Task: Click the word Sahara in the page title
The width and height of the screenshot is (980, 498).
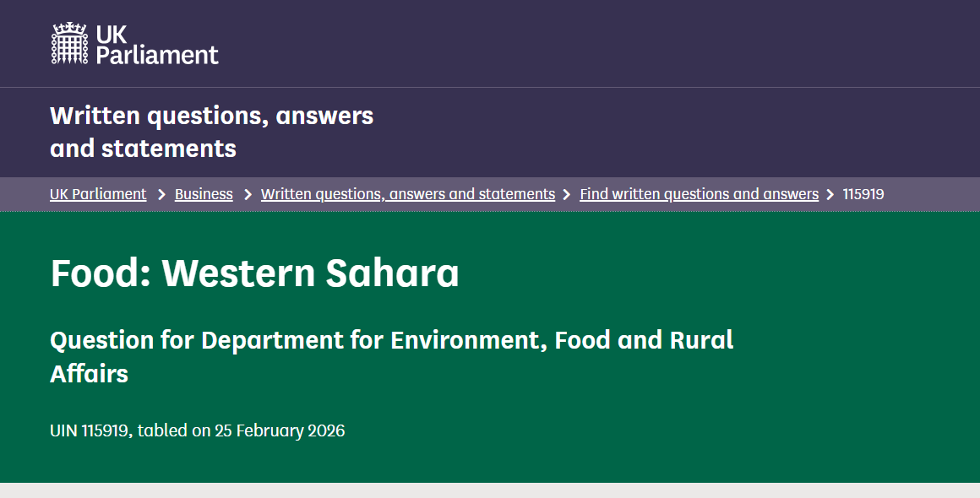Action: (396, 273)
